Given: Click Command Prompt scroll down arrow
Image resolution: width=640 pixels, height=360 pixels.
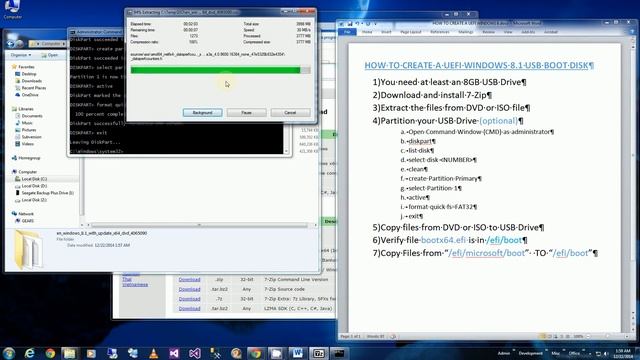Looking at the screenshot, I should click(286, 151).
